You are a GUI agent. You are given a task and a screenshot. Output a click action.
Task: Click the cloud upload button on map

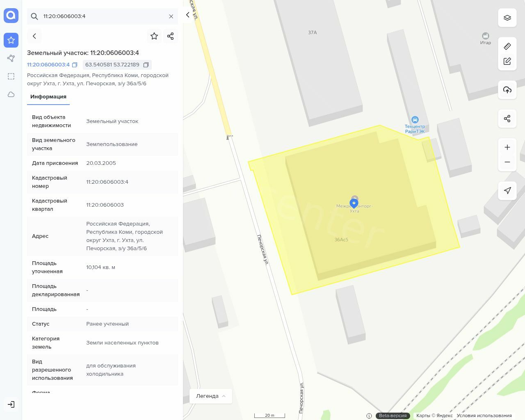click(x=507, y=90)
